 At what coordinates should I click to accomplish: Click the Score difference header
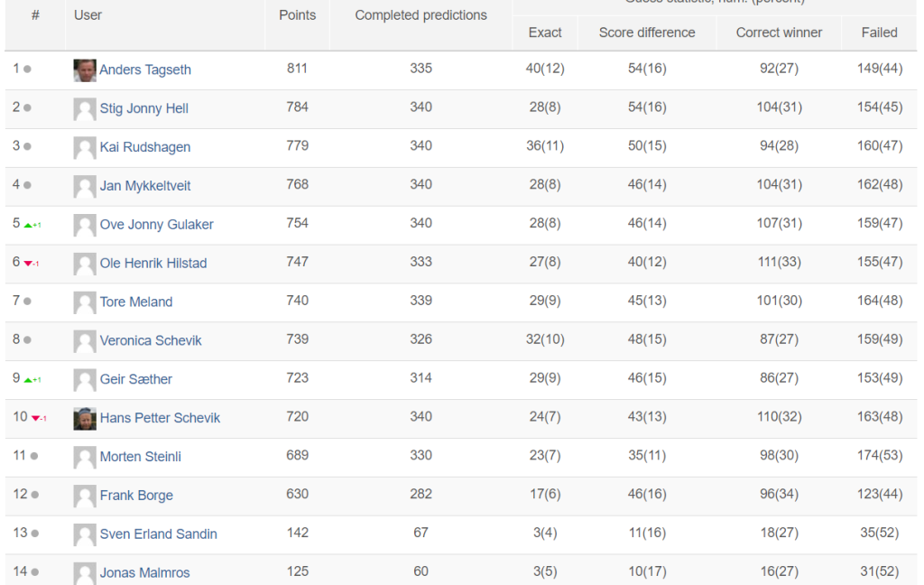tap(647, 32)
